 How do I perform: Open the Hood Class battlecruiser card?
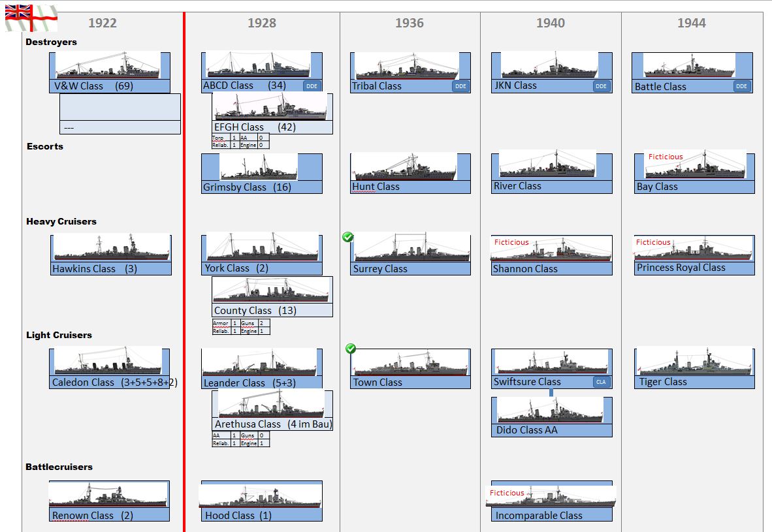[261, 501]
